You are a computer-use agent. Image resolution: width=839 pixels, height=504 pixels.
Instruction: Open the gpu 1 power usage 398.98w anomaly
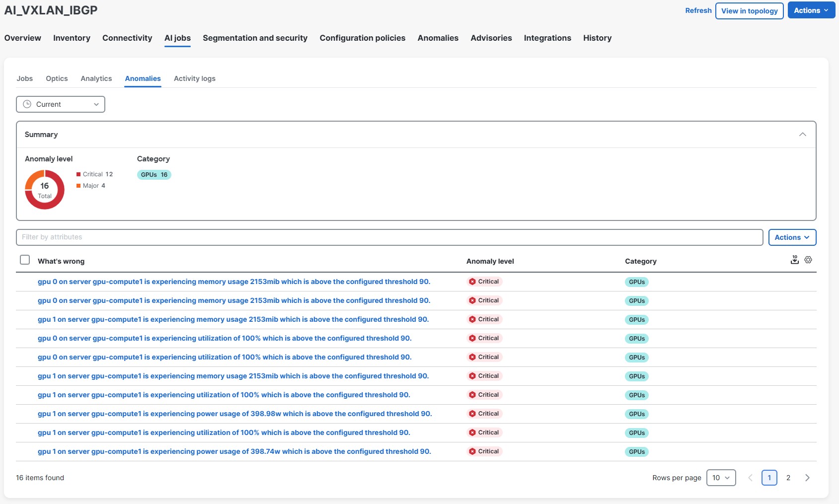234,414
